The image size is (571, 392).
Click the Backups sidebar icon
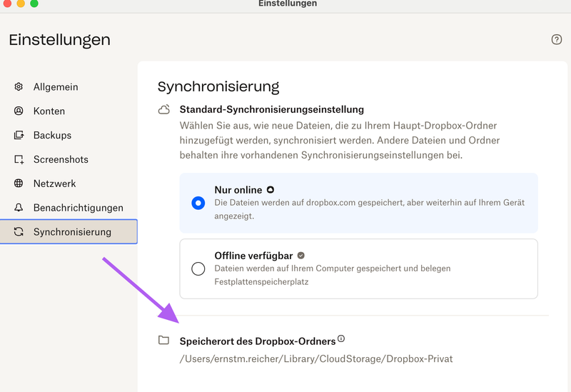pyautogui.click(x=19, y=136)
